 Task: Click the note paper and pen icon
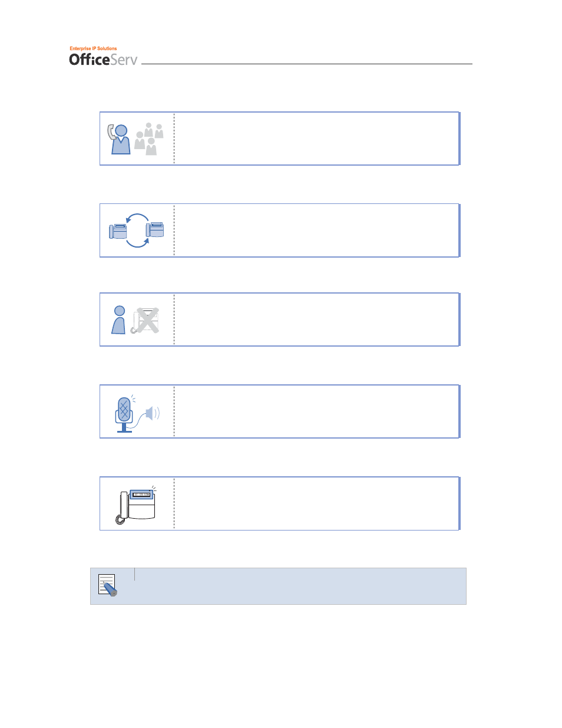pyautogui.click(x=108, y=585)
